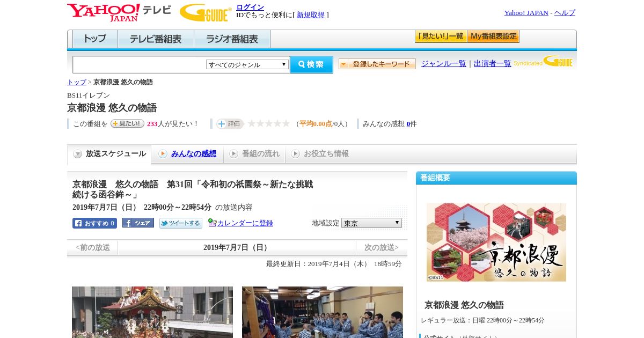Open 地域設定 東京 region dropdown
Screen dimensions: 644x338
(x=371, y=223)
